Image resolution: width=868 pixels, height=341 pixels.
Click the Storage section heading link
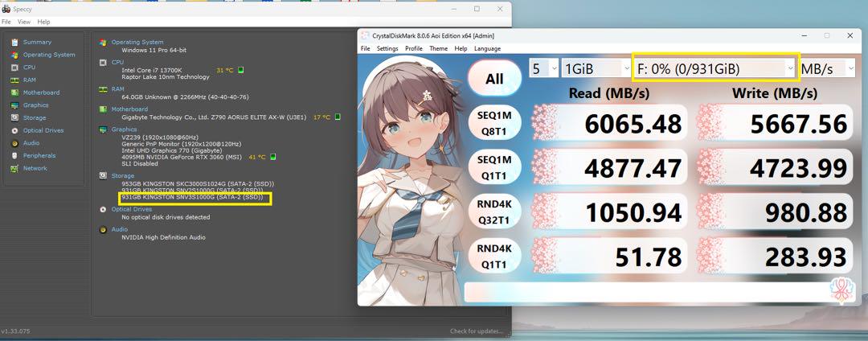point(123,176)
